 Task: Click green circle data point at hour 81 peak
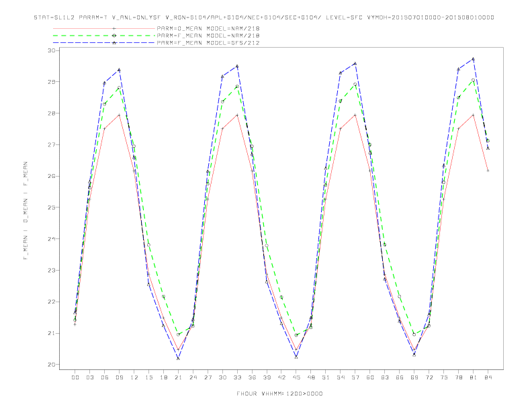point(474,81)
